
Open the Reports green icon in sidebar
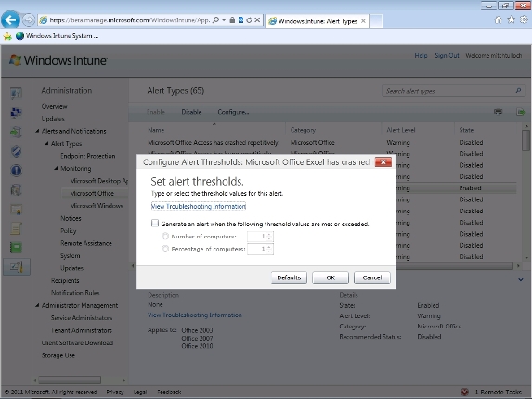(x=16, y=248)
